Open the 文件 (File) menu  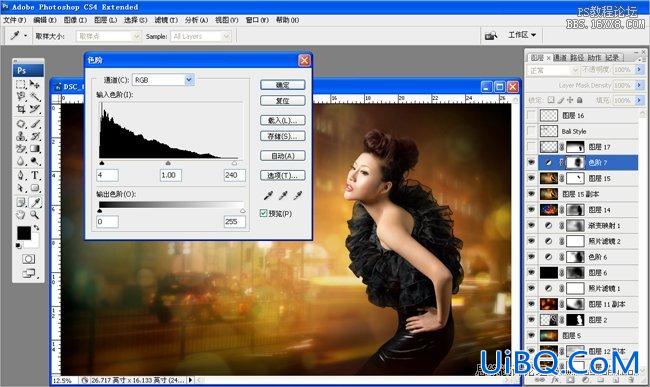pyautogui.click(x=15, y=20)
